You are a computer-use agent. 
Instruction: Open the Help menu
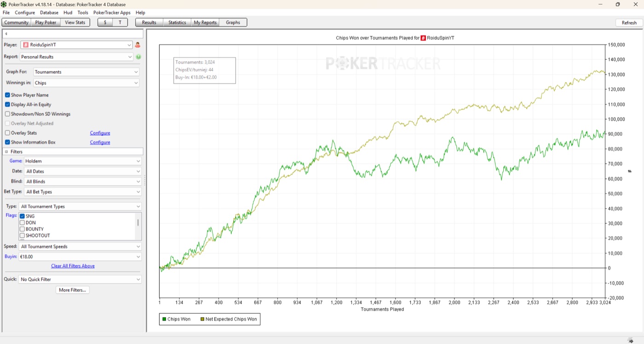point(140,13)
